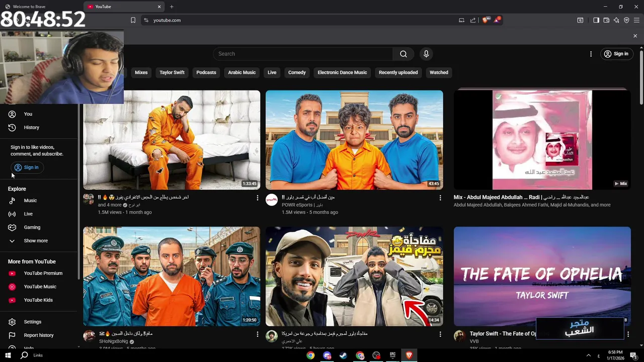Click Sign in button in top header
Image resolution: width=644 pixels, height=362 pixels.
point(616,54)
